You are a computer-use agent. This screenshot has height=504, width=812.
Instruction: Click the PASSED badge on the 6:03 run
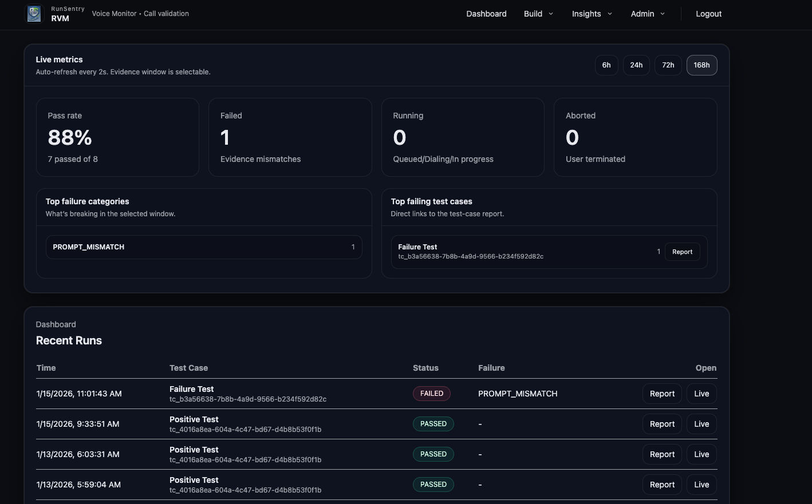pos(433,454)
